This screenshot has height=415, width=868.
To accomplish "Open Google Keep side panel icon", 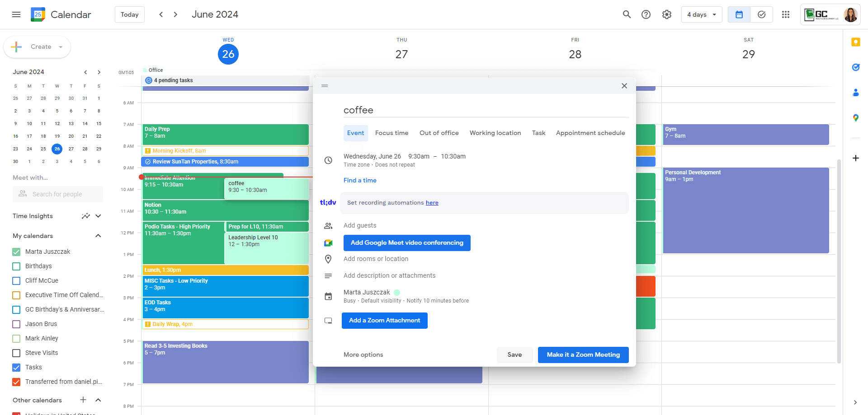I will (855, 42).
